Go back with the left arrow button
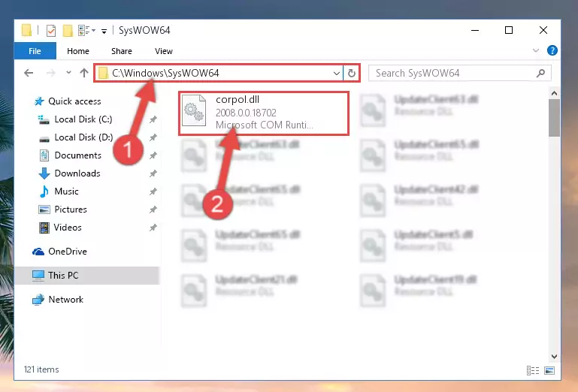 [29, 73]
